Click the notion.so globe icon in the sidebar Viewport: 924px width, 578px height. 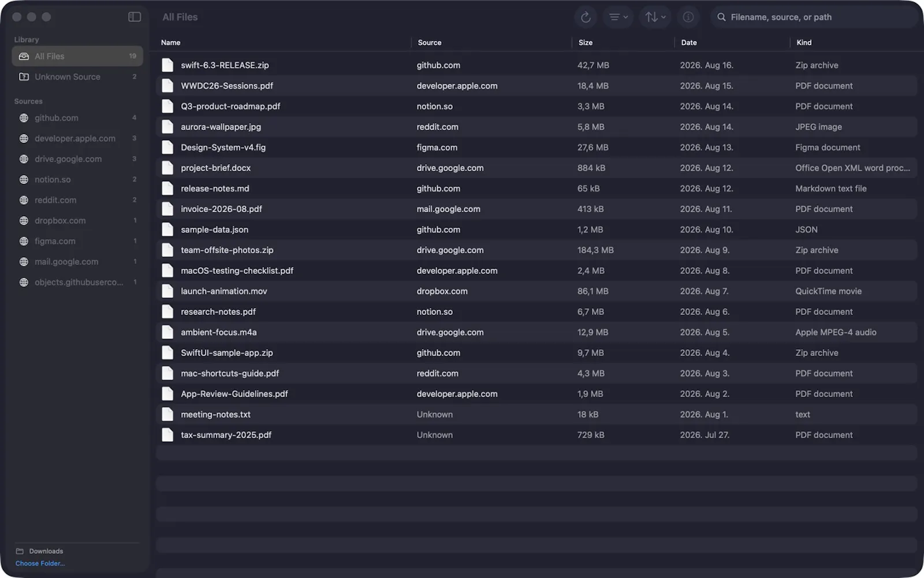click(x=24, y=180)
